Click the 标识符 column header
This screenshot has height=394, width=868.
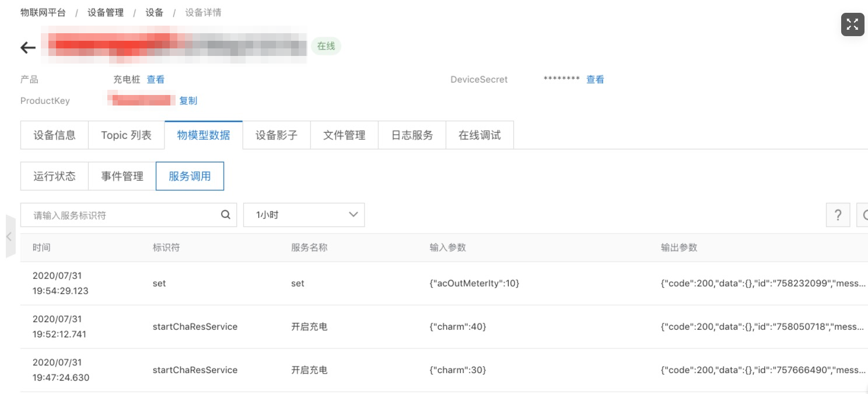pyautogui.click(x=166, y=247)
